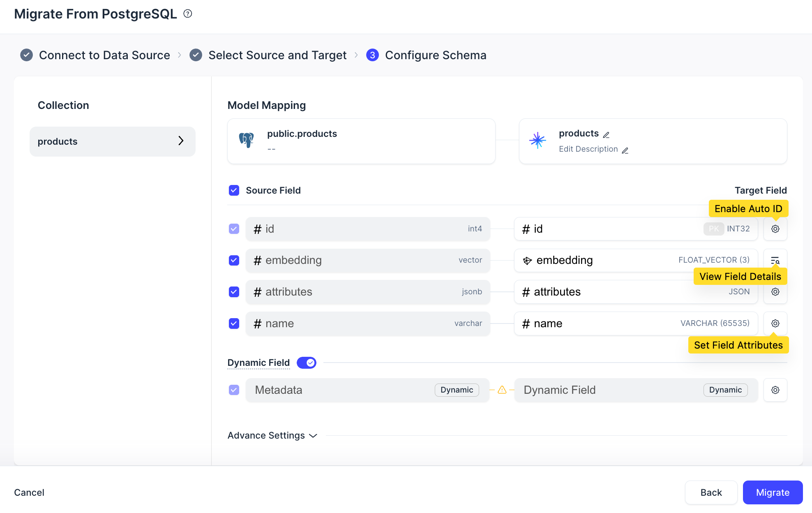Click the hash icon of source id field
This screenshot has width=812, height=513.
[258, 229]
